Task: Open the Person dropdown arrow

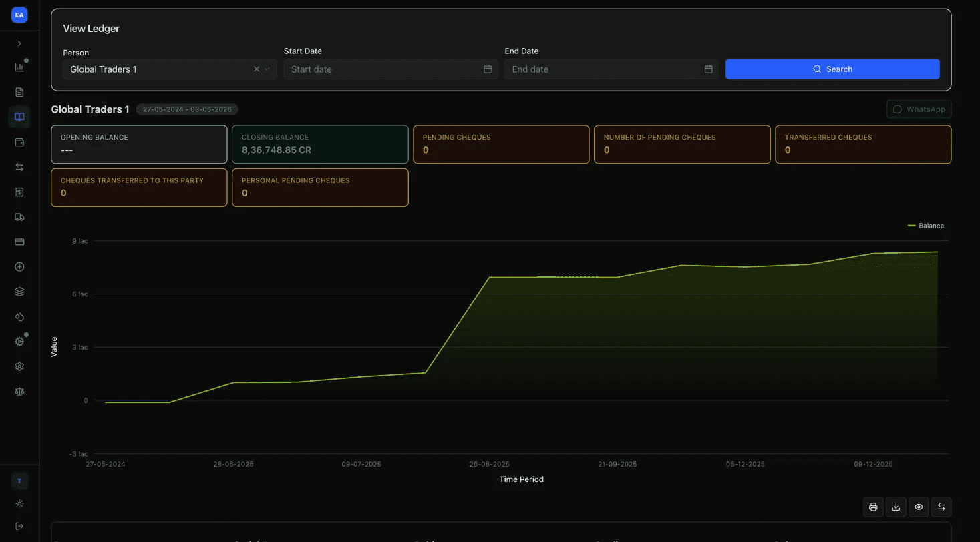Action: [x=267, y=69]
